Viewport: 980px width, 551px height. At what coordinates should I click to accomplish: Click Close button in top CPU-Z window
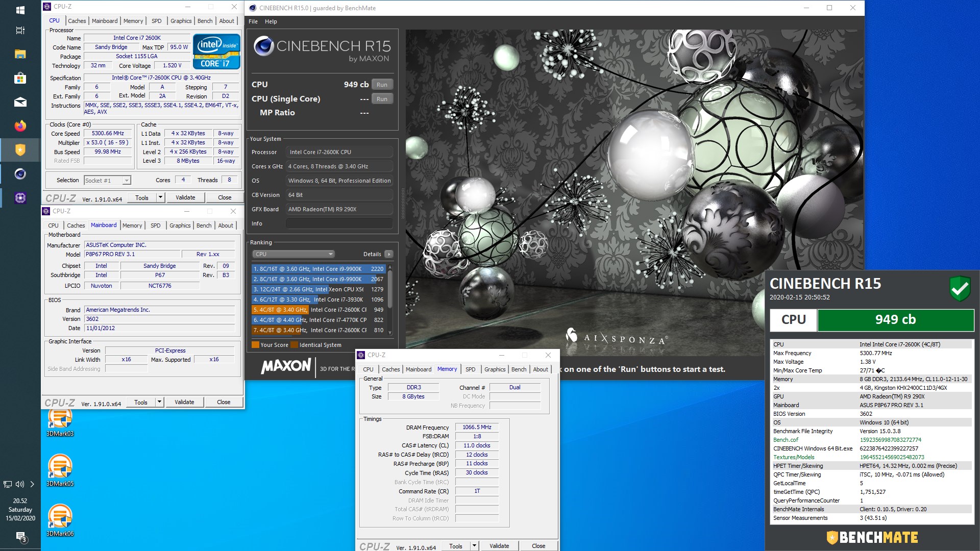[225, 197]
